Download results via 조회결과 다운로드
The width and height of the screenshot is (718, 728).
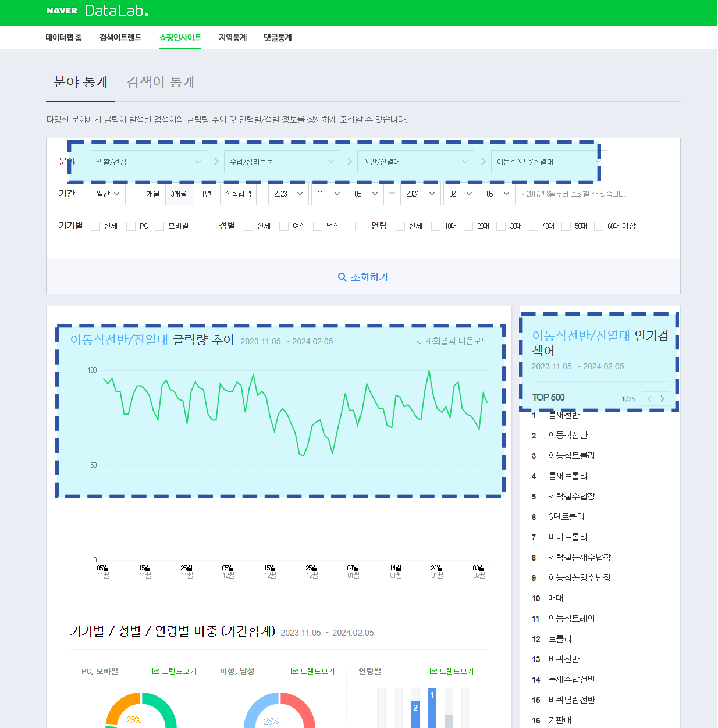[452, 341]
